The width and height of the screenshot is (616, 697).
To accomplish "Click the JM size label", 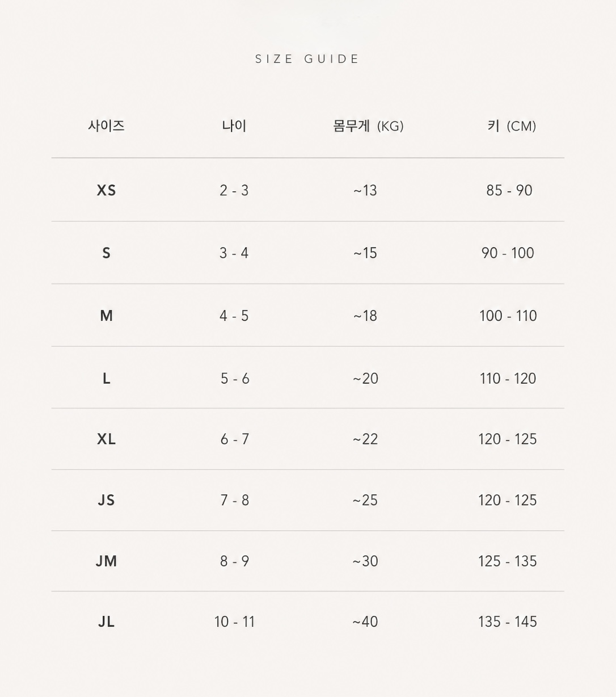I will click(x=106, y=561).
